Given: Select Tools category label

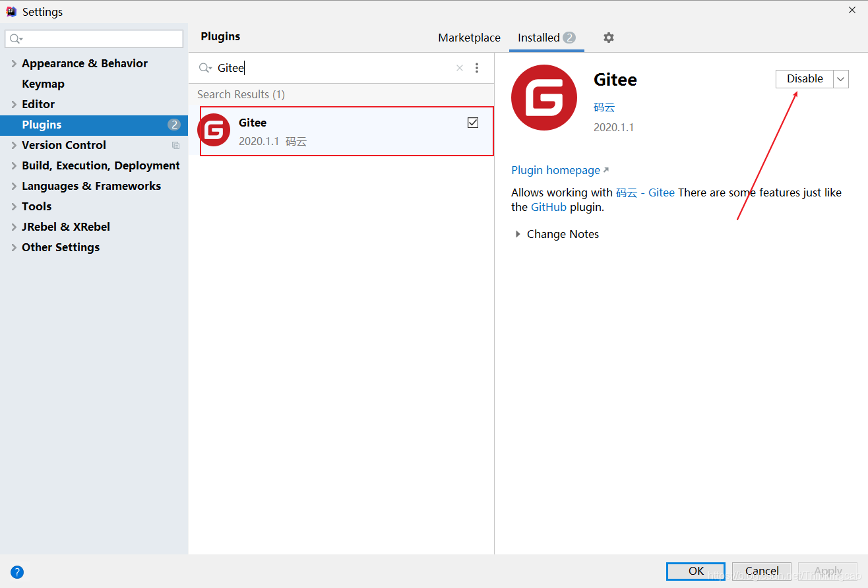Looking at the screenshot, I should [36, 206].
